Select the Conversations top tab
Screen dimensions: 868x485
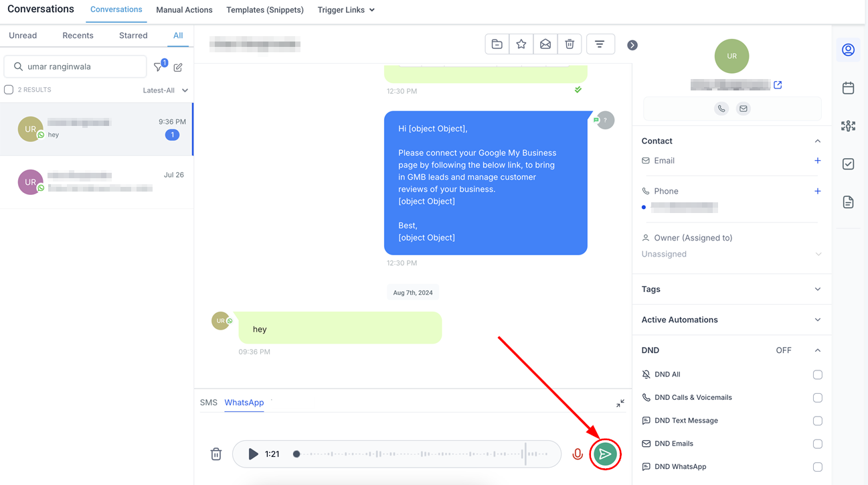[116, 9]
